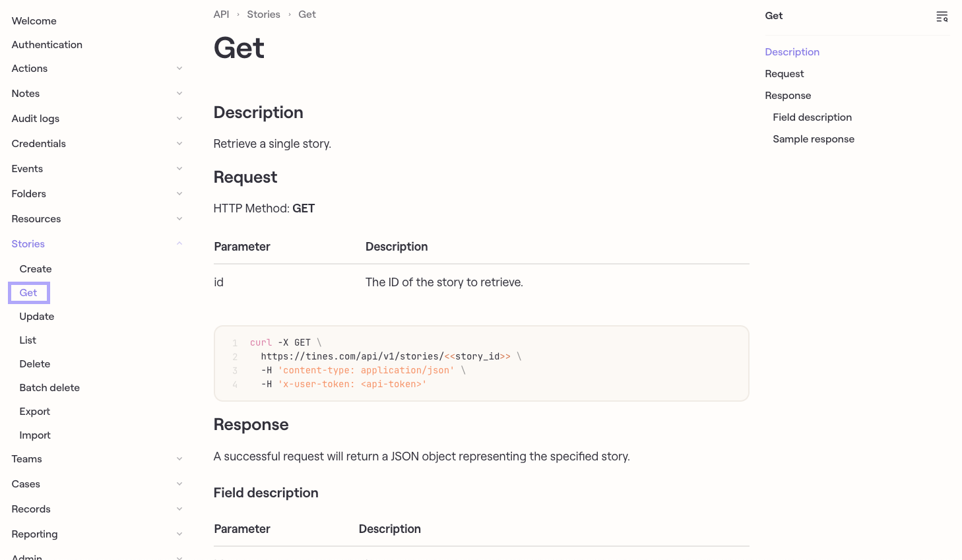Viewport: 962px width, 560px height.
Task: Open the Authentication page
Action: click(47, 45)
